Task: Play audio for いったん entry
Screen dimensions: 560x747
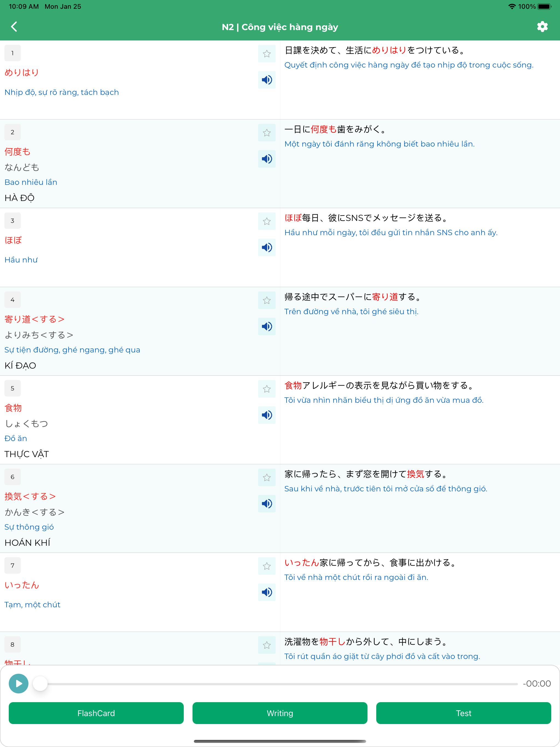Action: click(x=267, y=592)
